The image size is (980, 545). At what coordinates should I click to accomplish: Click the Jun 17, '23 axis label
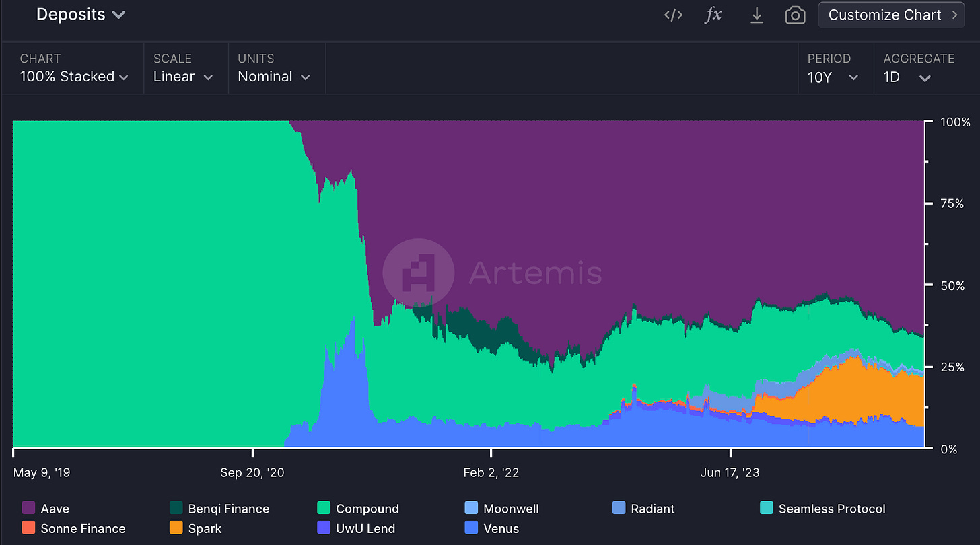(x=730, y=472)
